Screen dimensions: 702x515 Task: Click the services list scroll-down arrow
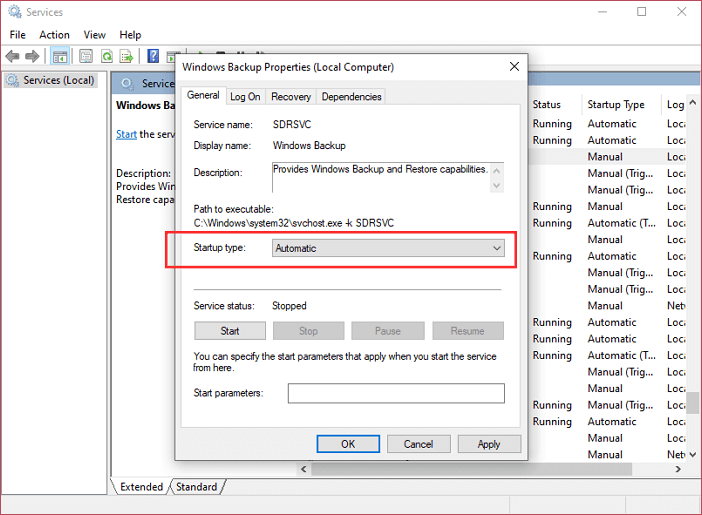coord(693,455)
